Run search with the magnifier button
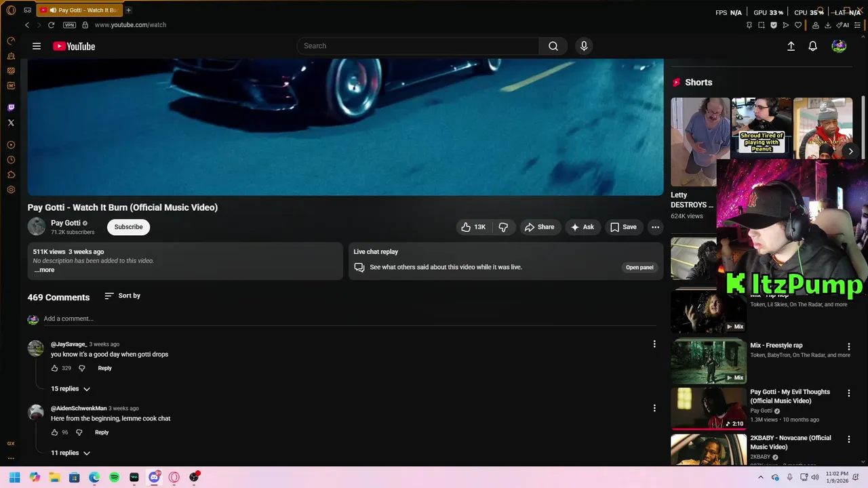The width and height of the screenshot is (868, 488). click(x=553, y=46)
